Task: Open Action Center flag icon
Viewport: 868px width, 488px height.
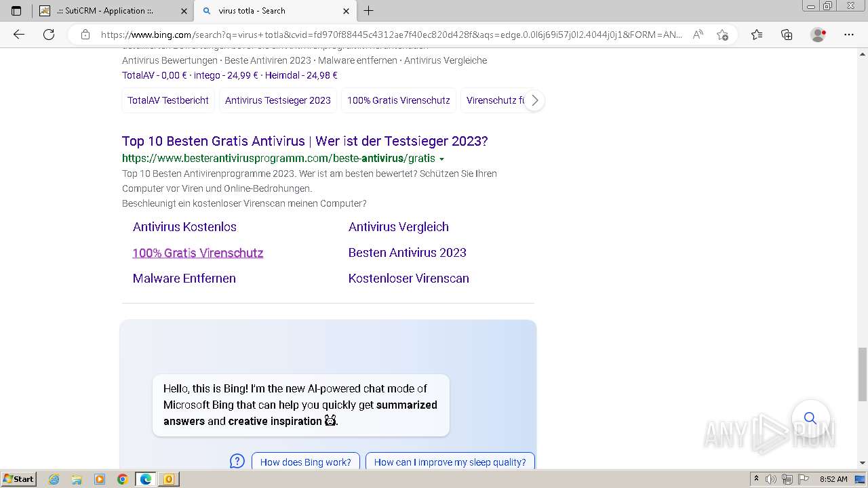Action: [804, 479]
